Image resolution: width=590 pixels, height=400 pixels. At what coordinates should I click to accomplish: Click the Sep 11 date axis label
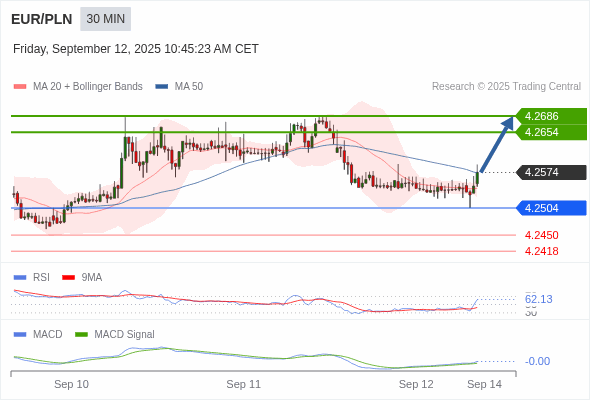[x=243, y=384]
